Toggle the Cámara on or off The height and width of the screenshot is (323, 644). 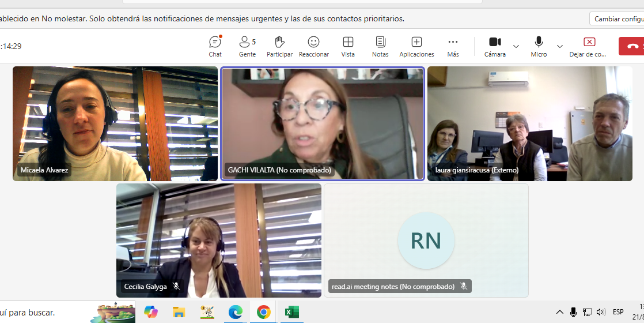tap(495, 47)
